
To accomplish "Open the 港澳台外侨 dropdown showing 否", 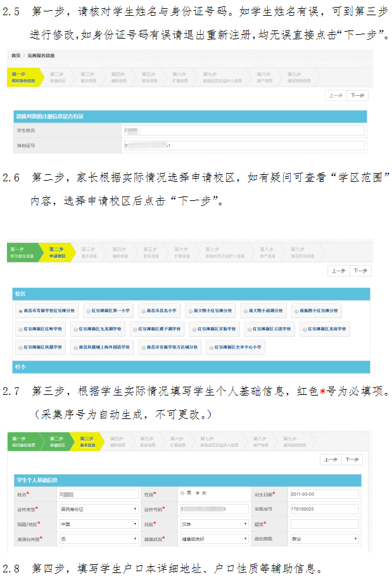I will point(99,539).
